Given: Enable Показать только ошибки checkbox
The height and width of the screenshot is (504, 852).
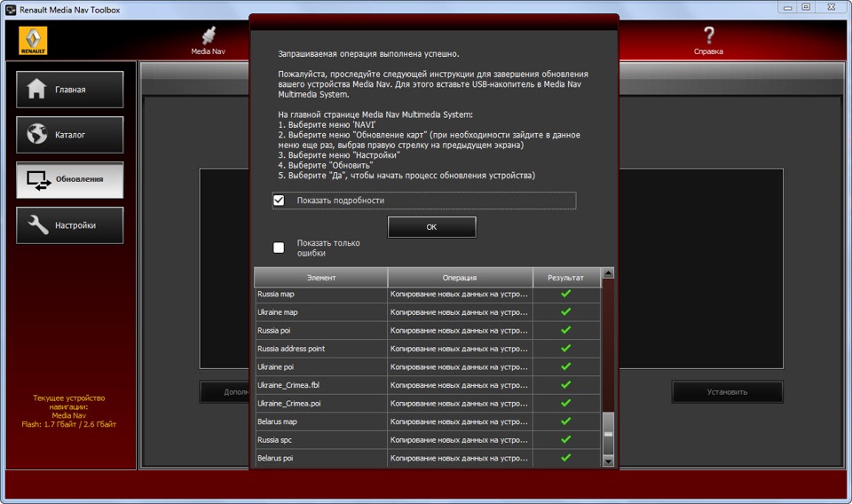Looking at the screenshot, I should tap(279, 248).
